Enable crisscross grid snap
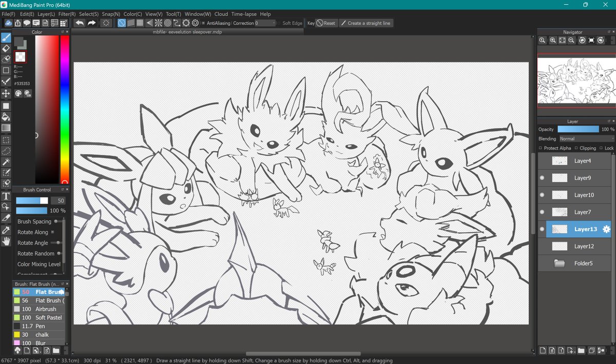 (140, 23)
